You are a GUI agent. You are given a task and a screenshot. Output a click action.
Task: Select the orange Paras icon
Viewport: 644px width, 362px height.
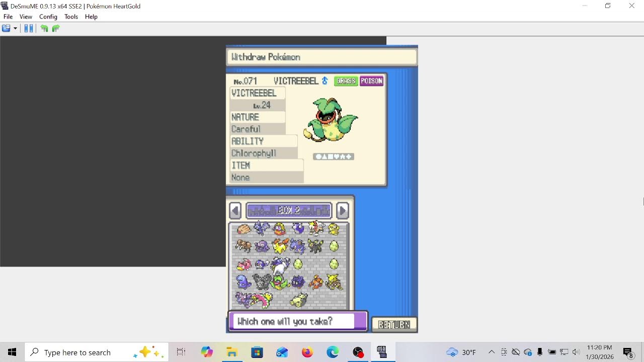coord(315,282)
